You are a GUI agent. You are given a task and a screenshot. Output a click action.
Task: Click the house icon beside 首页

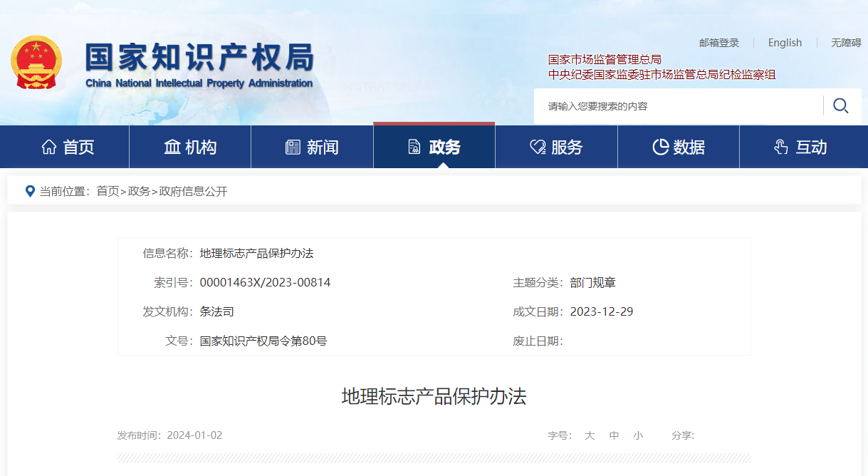click(49, 148)
